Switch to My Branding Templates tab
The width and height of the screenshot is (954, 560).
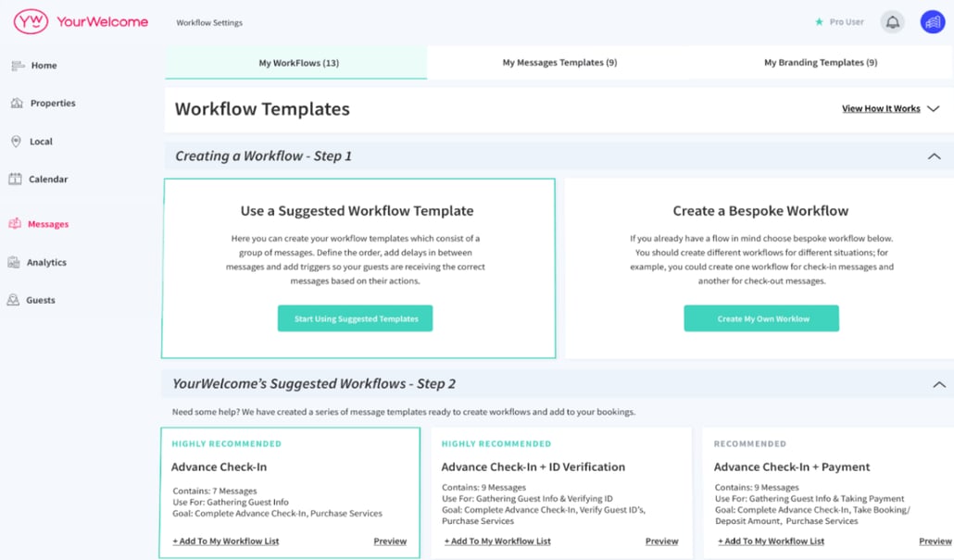(820, 63)
